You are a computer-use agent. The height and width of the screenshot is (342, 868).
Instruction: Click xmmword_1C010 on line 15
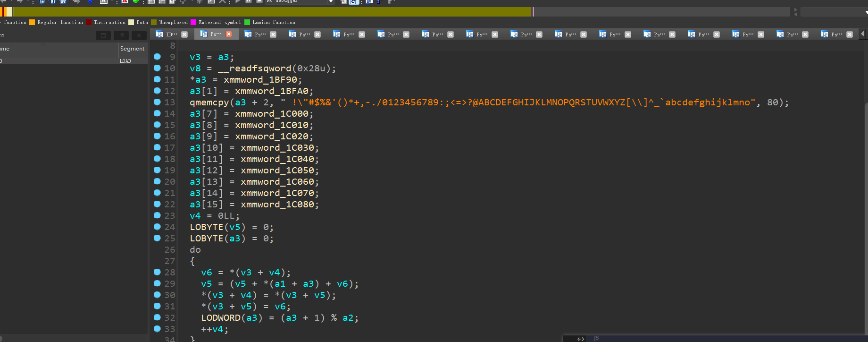[x=272, y=125]
